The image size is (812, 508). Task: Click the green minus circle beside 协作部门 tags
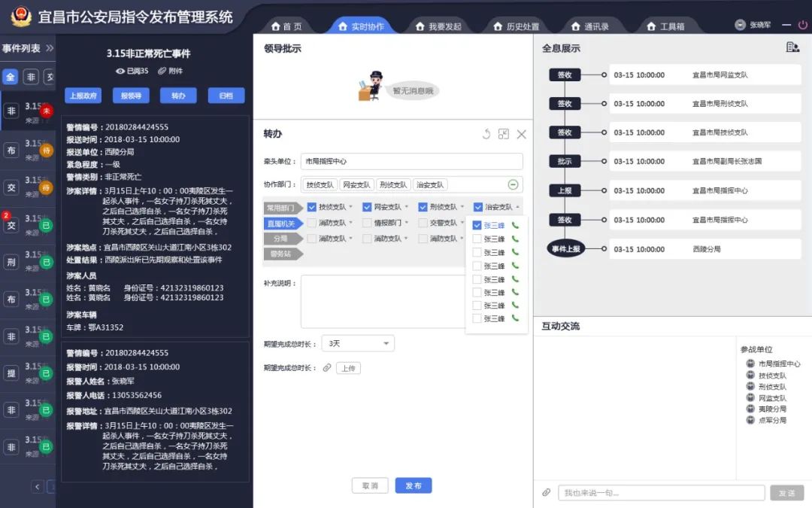click(514, 184)
